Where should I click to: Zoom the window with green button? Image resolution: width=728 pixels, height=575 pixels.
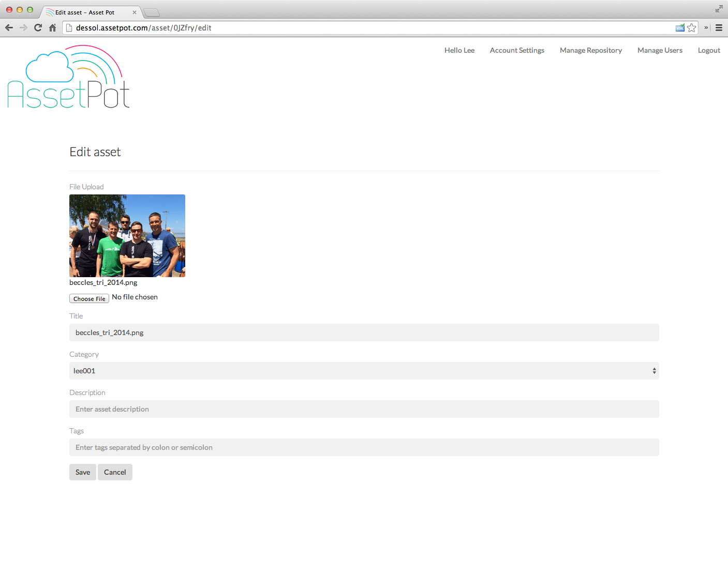point(30,10)
